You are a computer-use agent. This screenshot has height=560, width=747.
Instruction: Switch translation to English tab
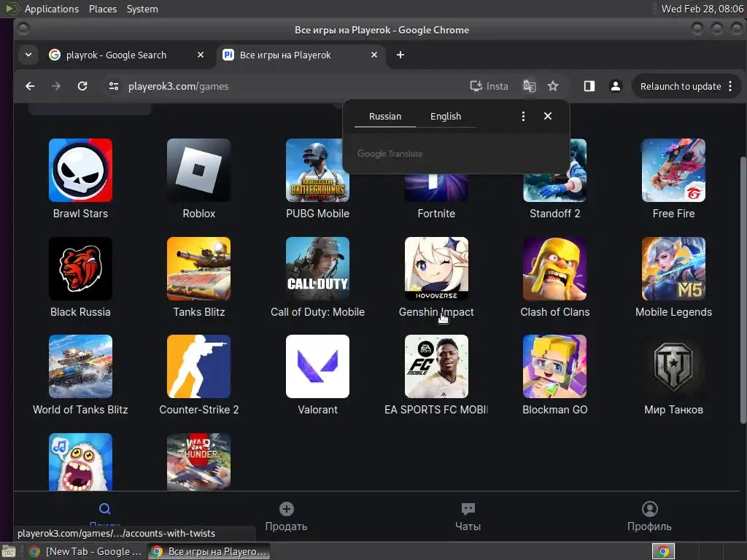pos(446,116)
